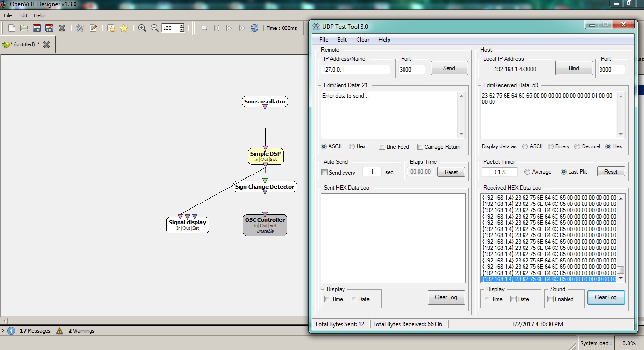Select the highlighted last received log row
This screenshot has width=644, height=350.
(549, 279)
